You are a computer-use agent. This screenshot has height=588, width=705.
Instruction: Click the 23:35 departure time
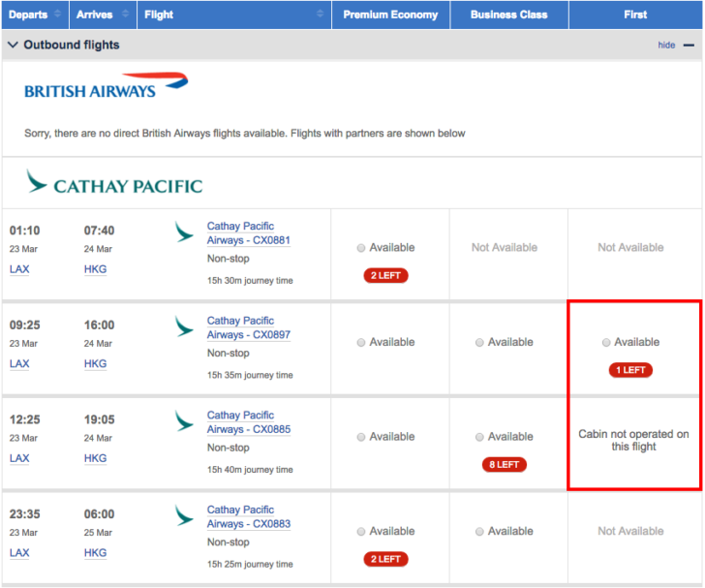[x=25, y=513]
